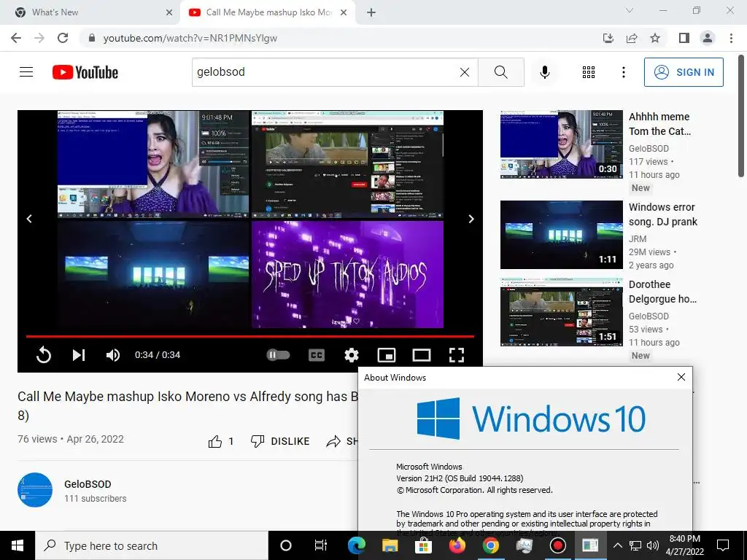Reload the current page
This screenshot has height=560, width=747.
click(63, 38)
